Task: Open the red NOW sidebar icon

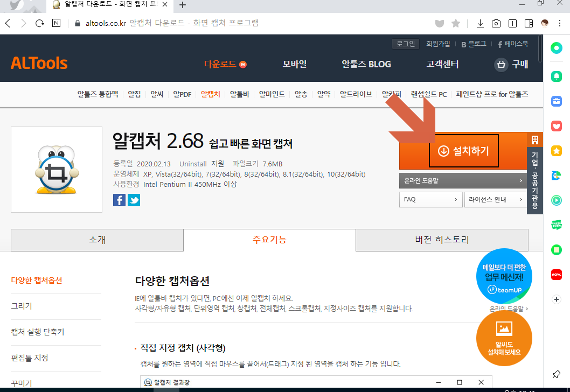Action: (556, 275)
